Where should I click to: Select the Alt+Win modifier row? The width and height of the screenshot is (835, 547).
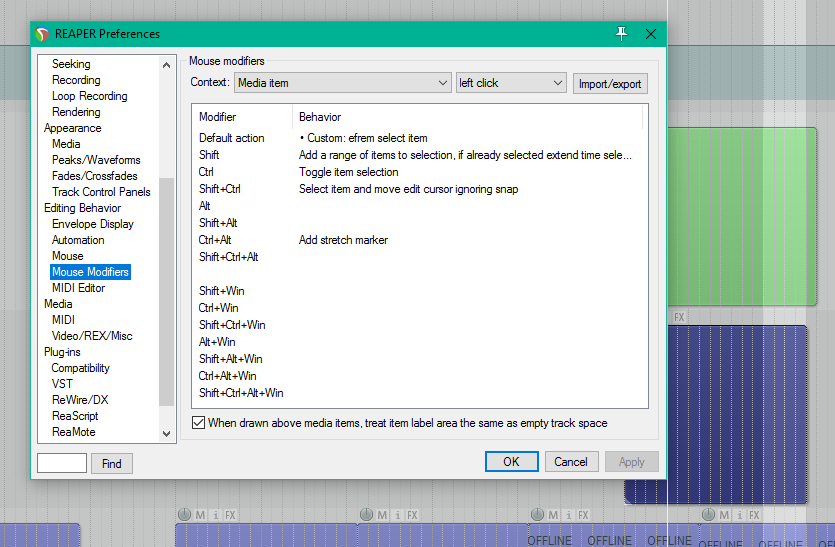point(420,342)
